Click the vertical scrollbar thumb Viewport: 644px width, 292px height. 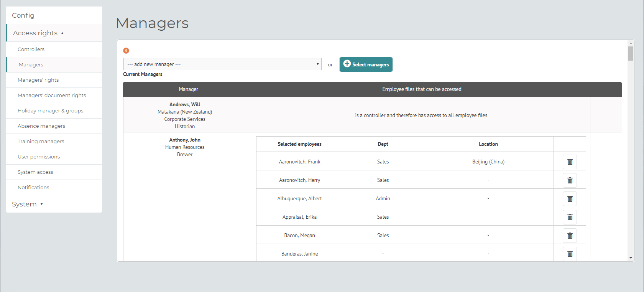(631, 54)
